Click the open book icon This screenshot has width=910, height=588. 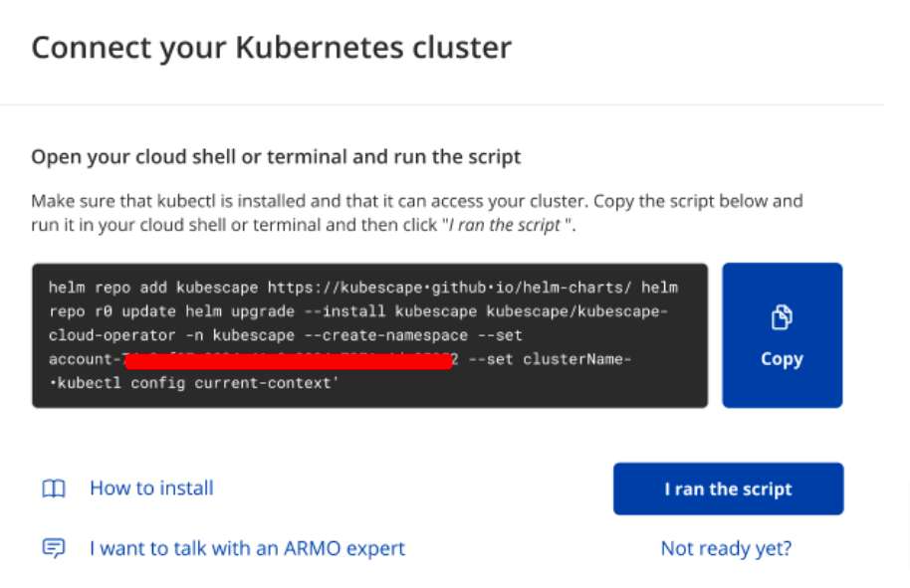pos(54,489)
